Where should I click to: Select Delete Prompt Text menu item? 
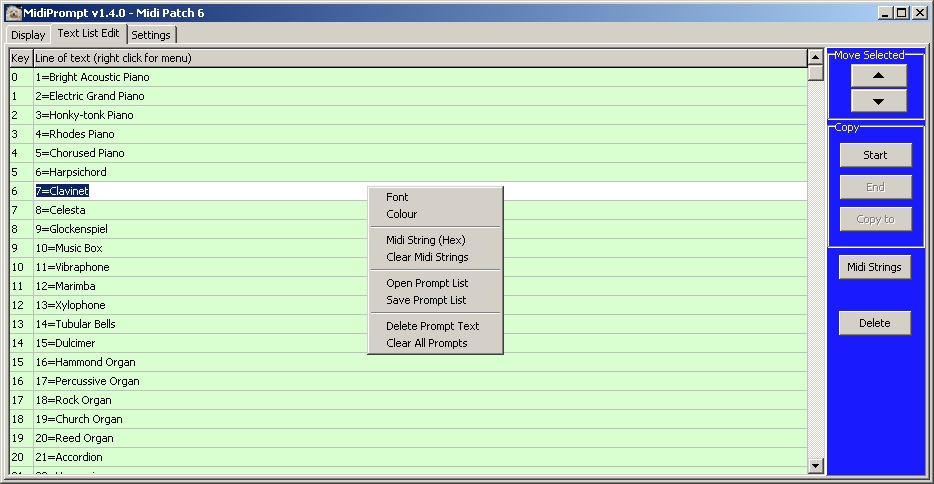[432, 326]
